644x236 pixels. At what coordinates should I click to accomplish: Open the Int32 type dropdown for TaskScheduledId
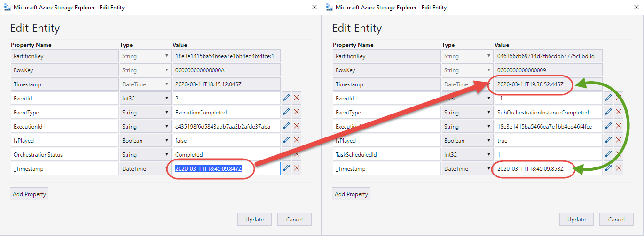coord(467,154)
